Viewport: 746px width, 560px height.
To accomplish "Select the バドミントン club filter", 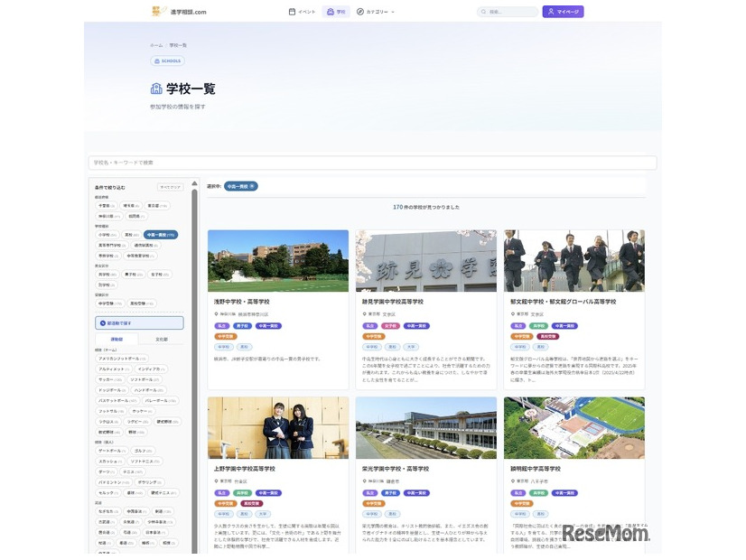I will (113, 482).
